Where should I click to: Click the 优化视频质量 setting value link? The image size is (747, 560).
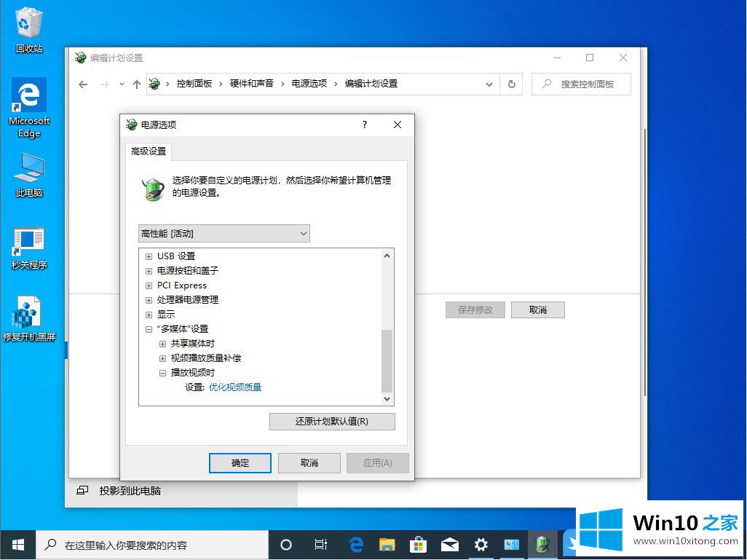[x=235, y=387]
